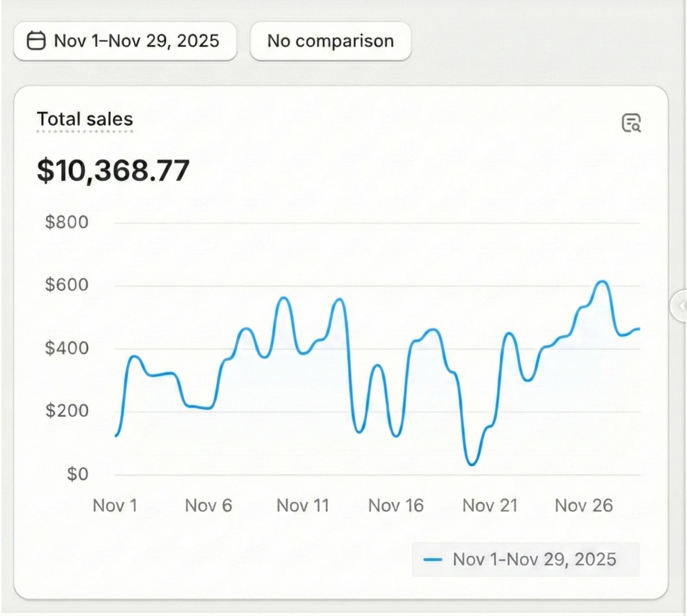Click the left chevron arrow on the right edge
The height and width of the screenshot is (616, 687).
tap(682, 306)
